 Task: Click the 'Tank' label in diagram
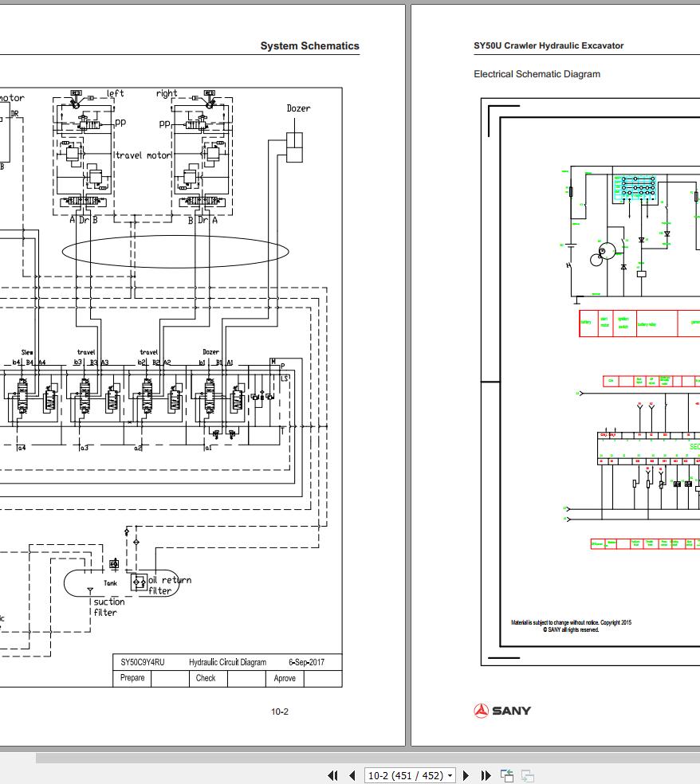(x=110, y=583)
